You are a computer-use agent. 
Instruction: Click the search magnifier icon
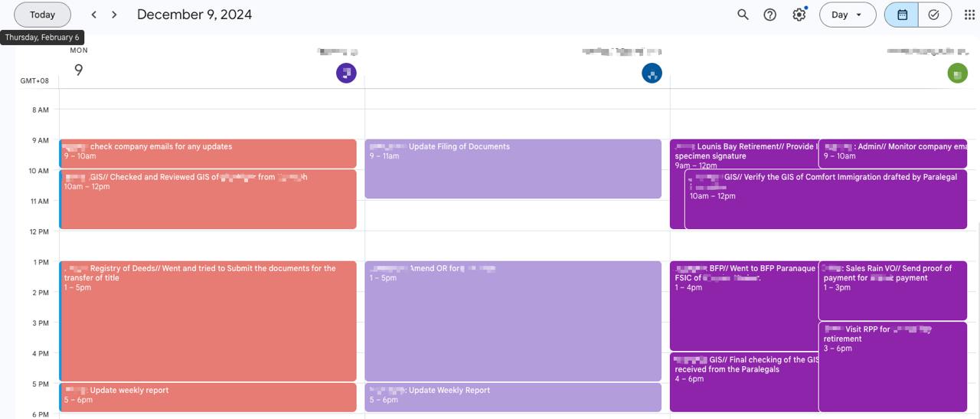coord(743,15)
